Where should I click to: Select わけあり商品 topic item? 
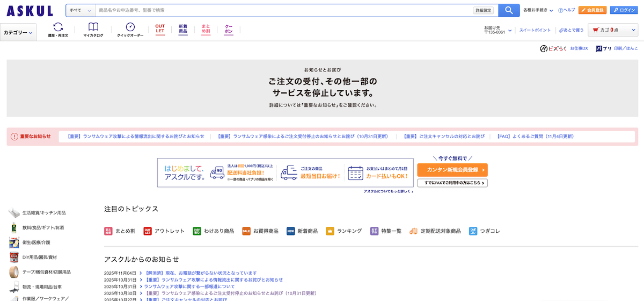coord(214,231)
